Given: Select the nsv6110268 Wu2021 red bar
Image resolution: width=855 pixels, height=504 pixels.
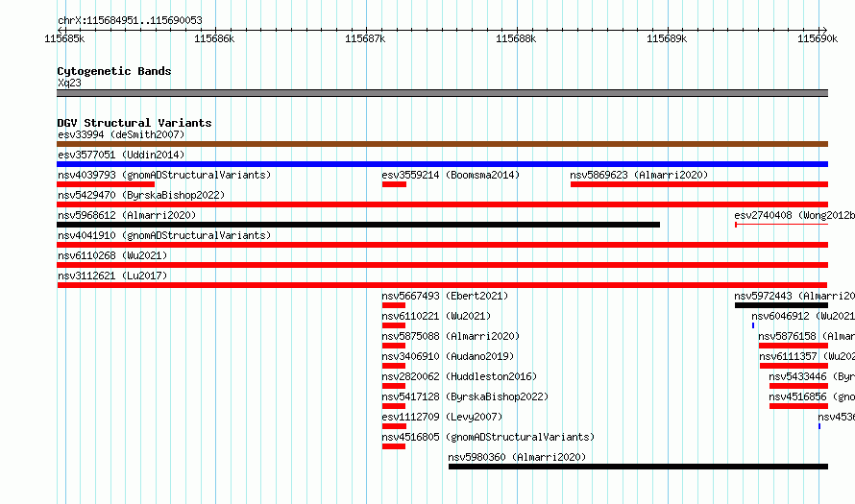Looking at the screenshot, I should 442,265.
